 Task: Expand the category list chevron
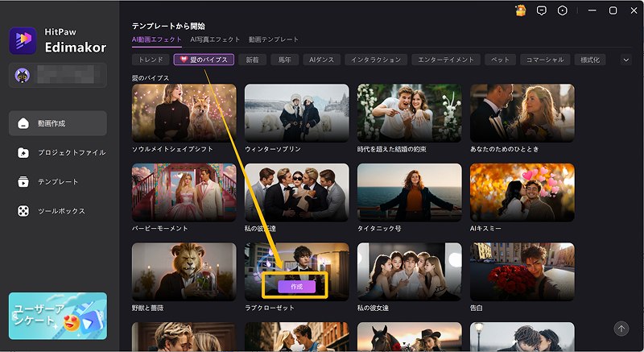pos(626,60)
